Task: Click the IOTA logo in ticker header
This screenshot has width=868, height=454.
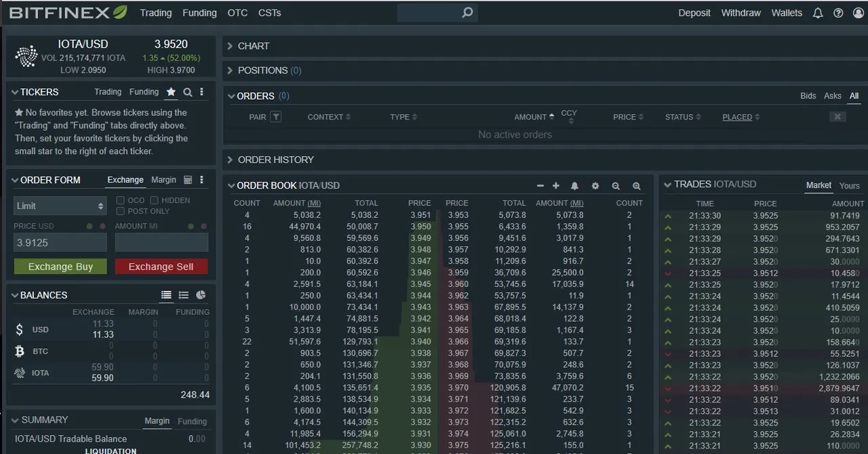Action: tap(26, 56)
